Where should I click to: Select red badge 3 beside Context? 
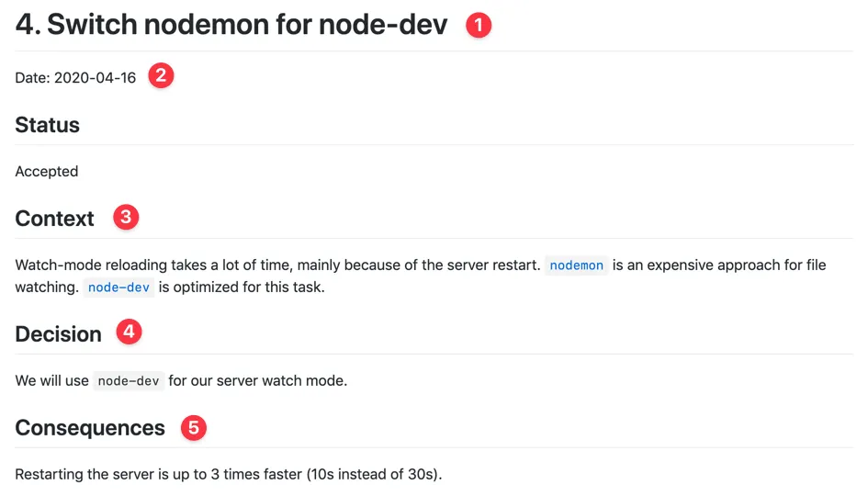126,218
